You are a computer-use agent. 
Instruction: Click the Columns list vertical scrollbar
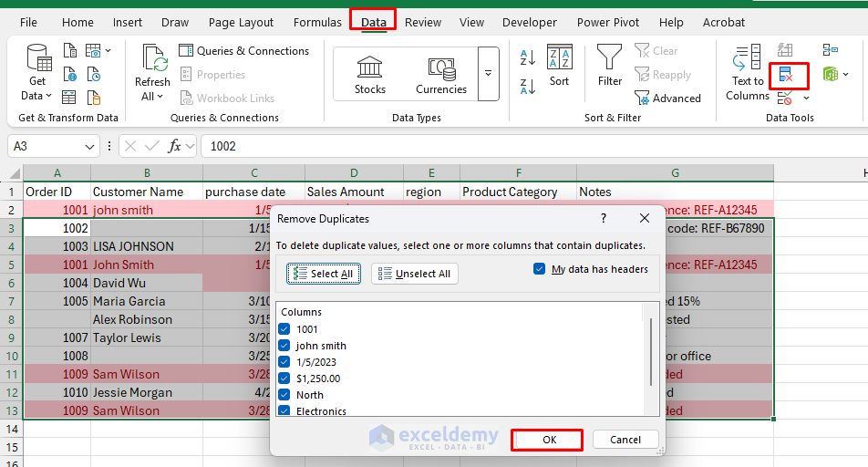(x=650, y=352)
